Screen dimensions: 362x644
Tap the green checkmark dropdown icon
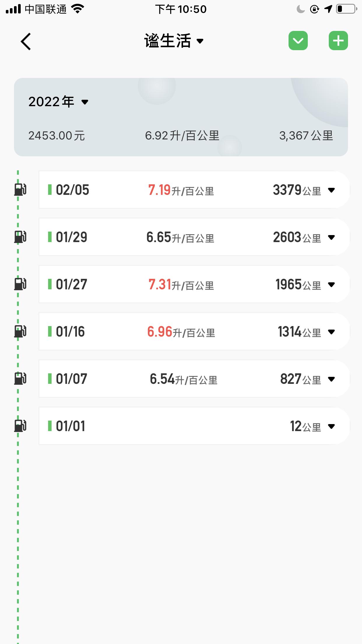tap(298, 41)
